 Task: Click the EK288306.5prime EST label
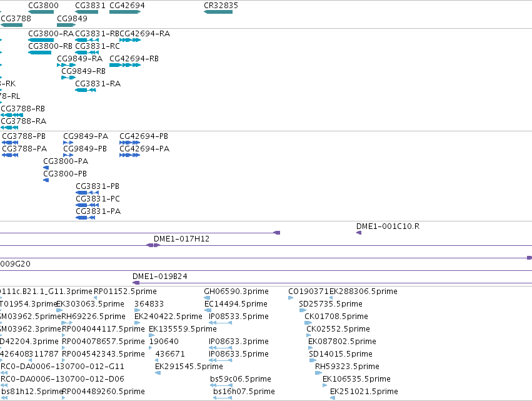point(363,292)
